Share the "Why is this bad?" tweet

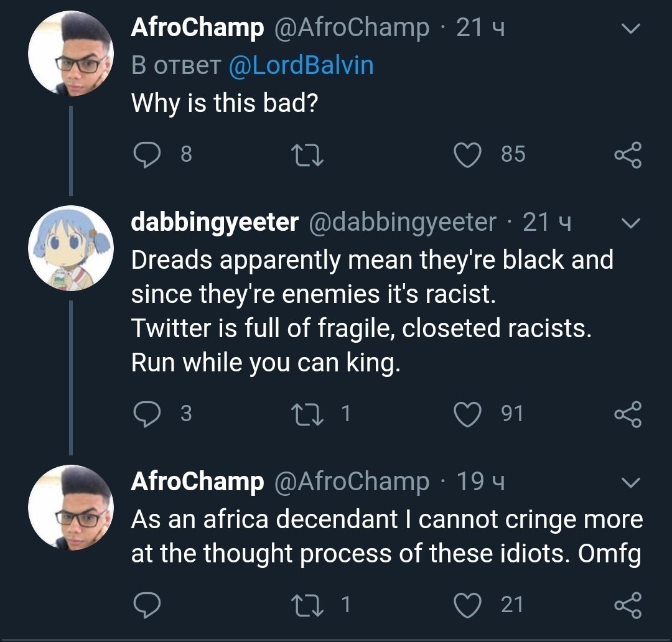(627, 155)
